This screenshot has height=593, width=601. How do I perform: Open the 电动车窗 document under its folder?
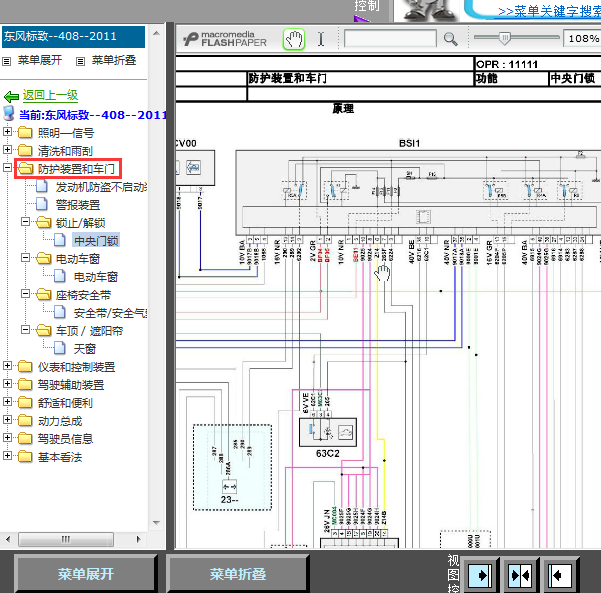tap(96, 277)
